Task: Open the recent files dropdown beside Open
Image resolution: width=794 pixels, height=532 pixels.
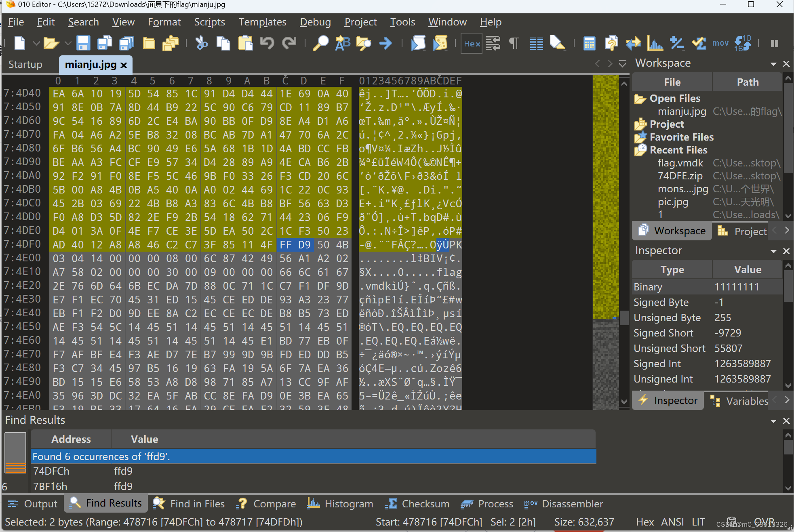Action: tap(67, 43)
